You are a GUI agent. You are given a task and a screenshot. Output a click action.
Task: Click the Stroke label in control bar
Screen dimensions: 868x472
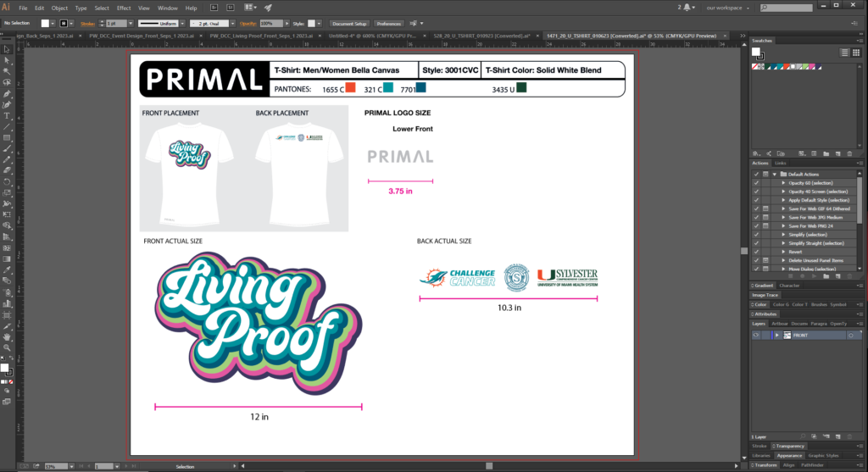pyautogui.click(x=87, y=24)
